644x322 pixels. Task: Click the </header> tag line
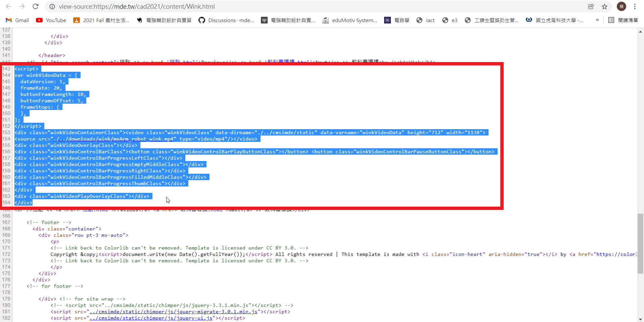pyautogui.click(x=52, y=55)
